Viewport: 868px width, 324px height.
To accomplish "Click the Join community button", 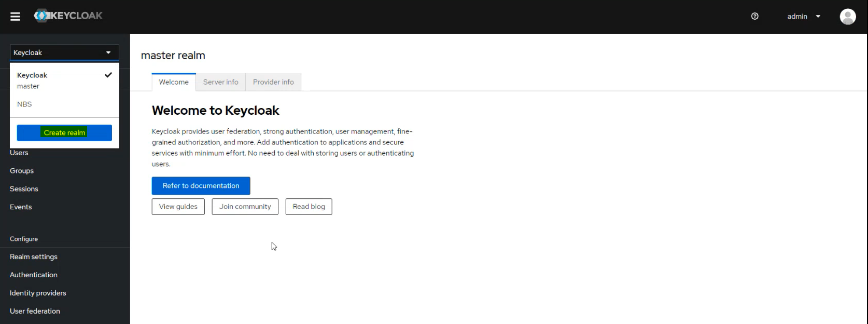I will point(245,207).
